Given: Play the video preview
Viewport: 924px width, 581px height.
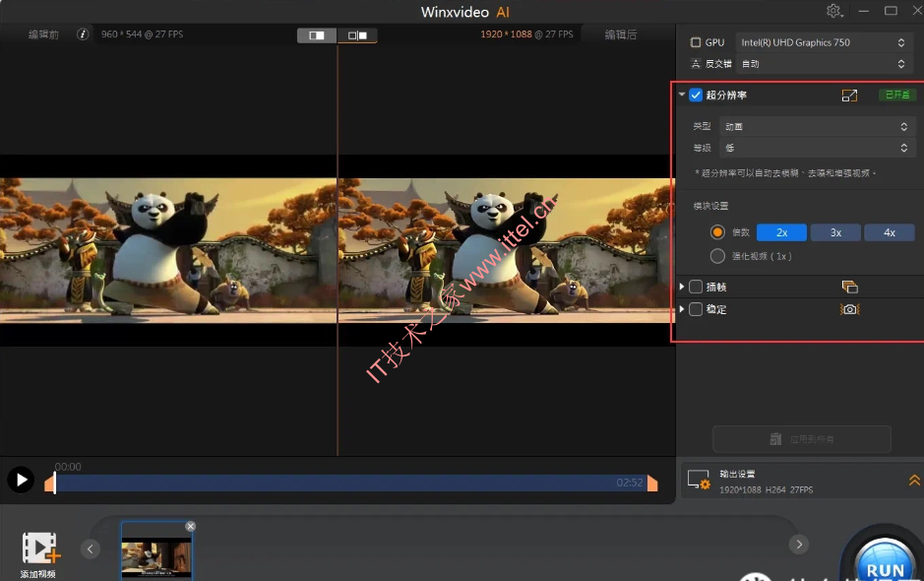Looking at the screenshot, I should point(21,480).
